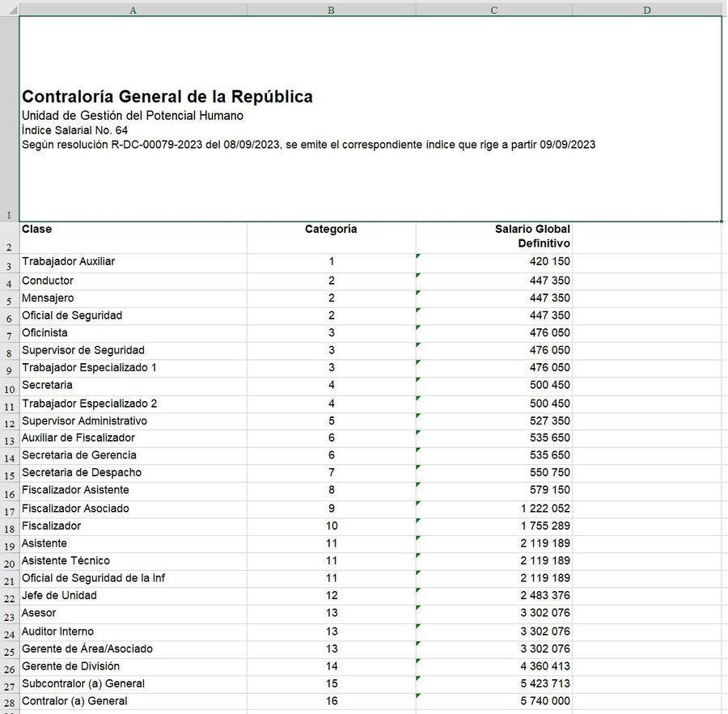Select the category 16 cell
Image resolution: width=728 pixels, height=714 pixels.
coord(331,702)
